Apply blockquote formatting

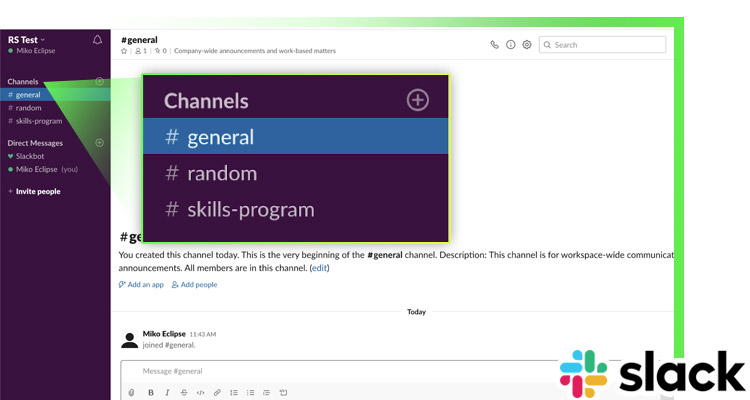pos(266,393)
